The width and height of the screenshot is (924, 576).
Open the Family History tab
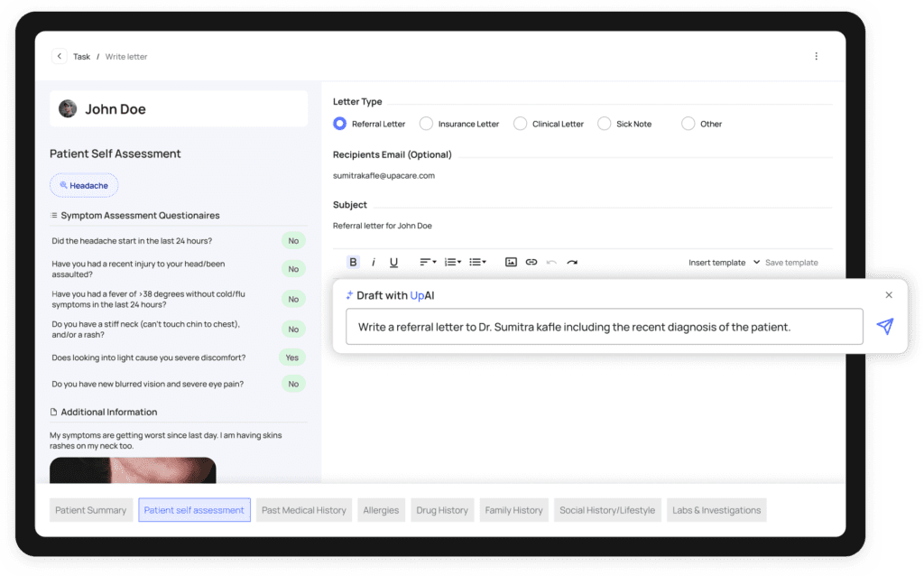pyautogui.click(x=513, y=511)
